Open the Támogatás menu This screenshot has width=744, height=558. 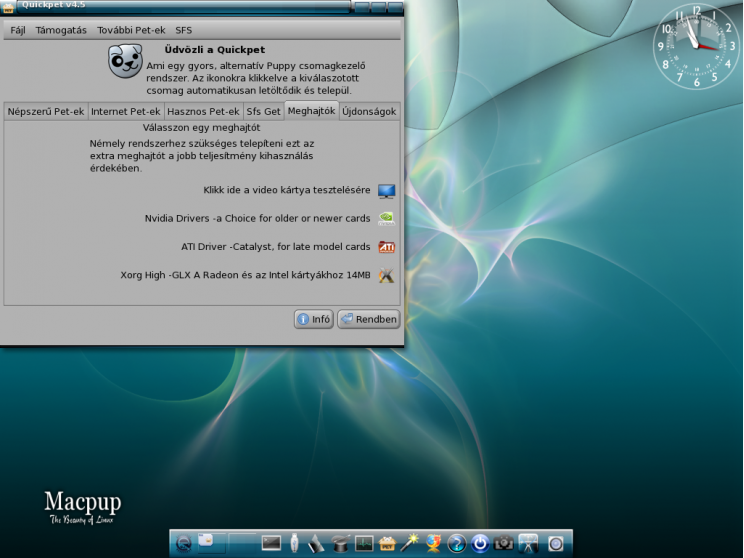coord(61,30)
